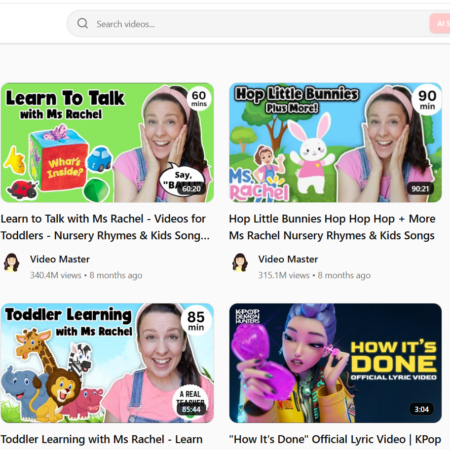The width and height of the screenshot is (450, 450).
Task: Open the Hop Little Bunnies video thumbnail
Action: (335, 143)
